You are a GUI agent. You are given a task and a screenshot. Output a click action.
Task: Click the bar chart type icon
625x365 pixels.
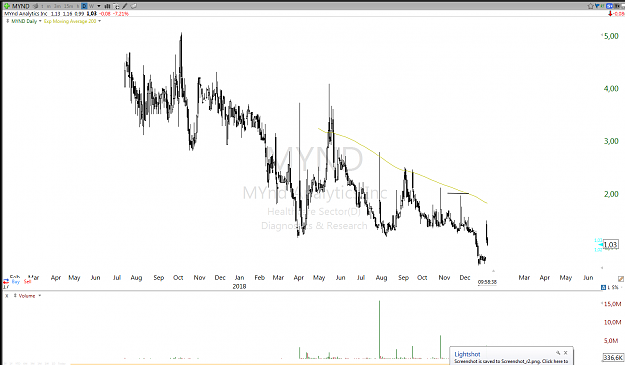click(x=107, y=6)
